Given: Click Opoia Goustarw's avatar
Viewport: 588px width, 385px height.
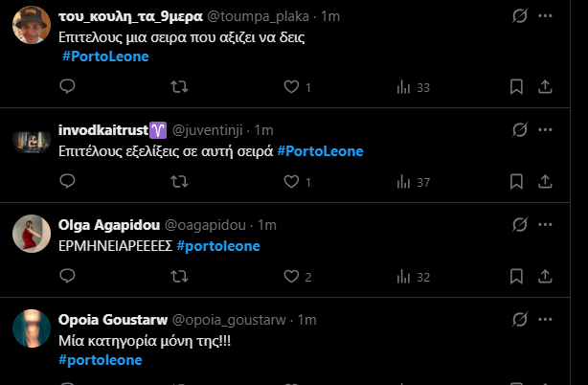Looking at the screenshot, I should [32, 328].
